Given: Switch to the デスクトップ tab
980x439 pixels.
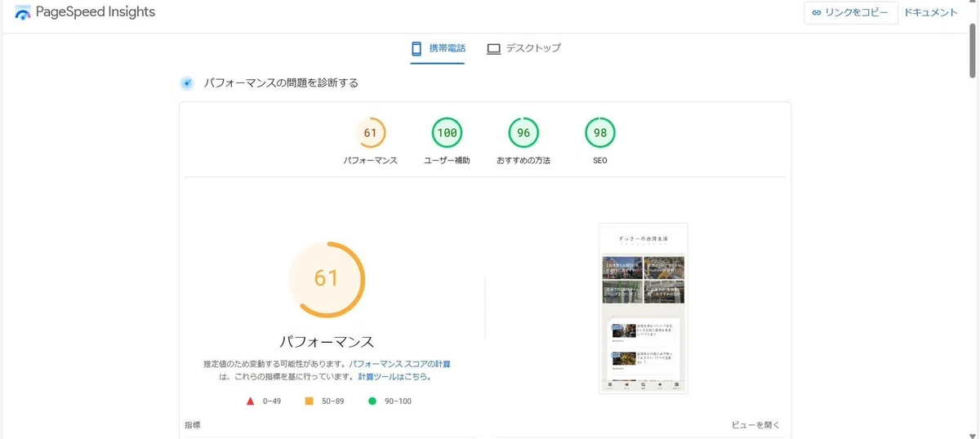Looking at the screenshot, I should pos(523,48).
